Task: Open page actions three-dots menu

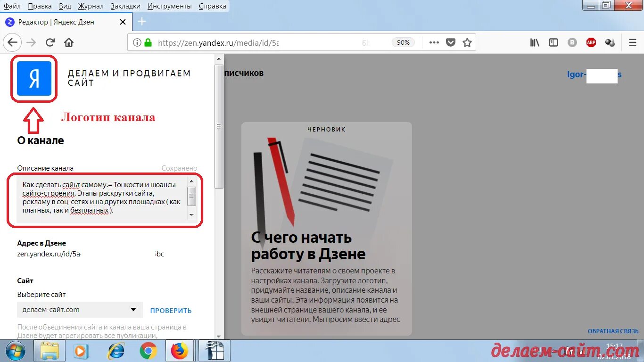Action: [x=434, y=42]
